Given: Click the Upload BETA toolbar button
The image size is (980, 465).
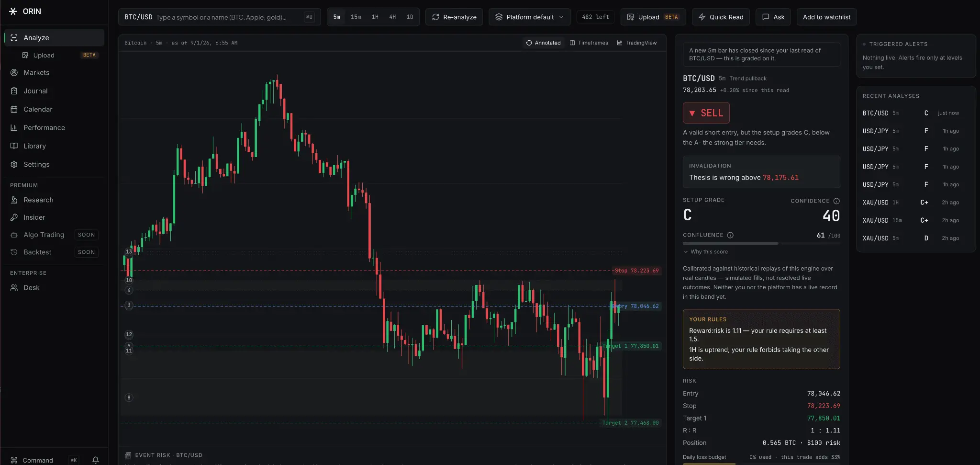Looking at the screenshot, I should click(x=653, y=17).
